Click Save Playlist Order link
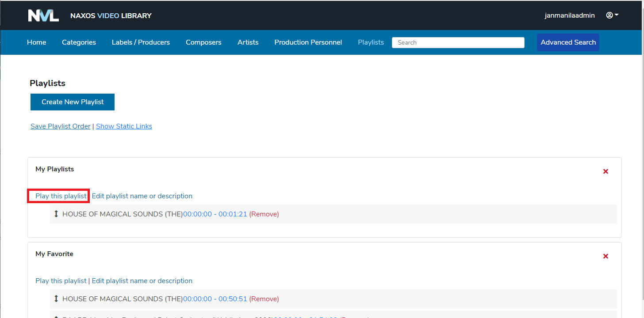This screenshot has width=644, height=318. tap(60, 126)
